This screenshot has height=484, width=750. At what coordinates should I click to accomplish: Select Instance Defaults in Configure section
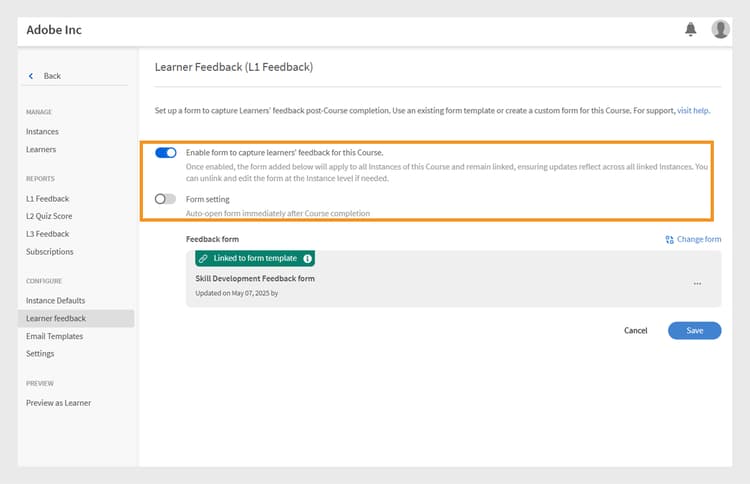pos(55,300)
